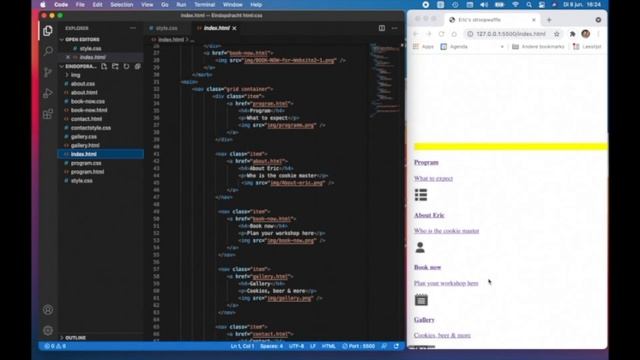
Task: Open the Selection menu
Action: [122, 4]
